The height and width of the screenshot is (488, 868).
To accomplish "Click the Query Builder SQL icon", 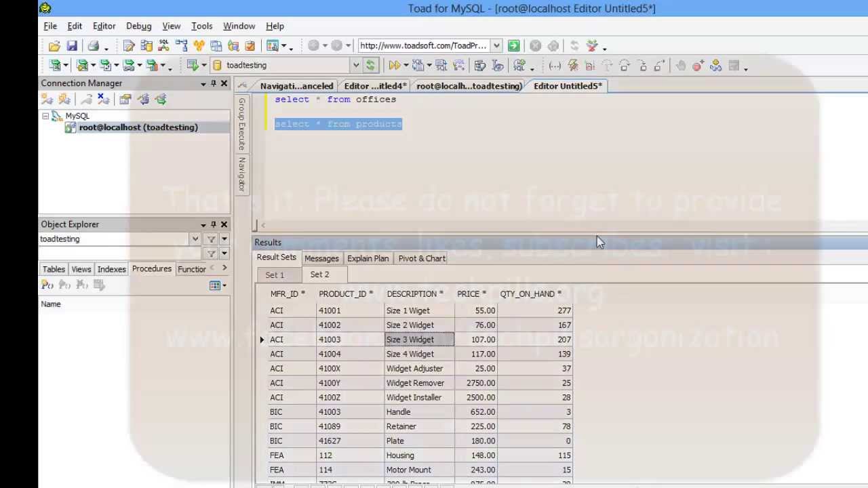I will (163, 46).
